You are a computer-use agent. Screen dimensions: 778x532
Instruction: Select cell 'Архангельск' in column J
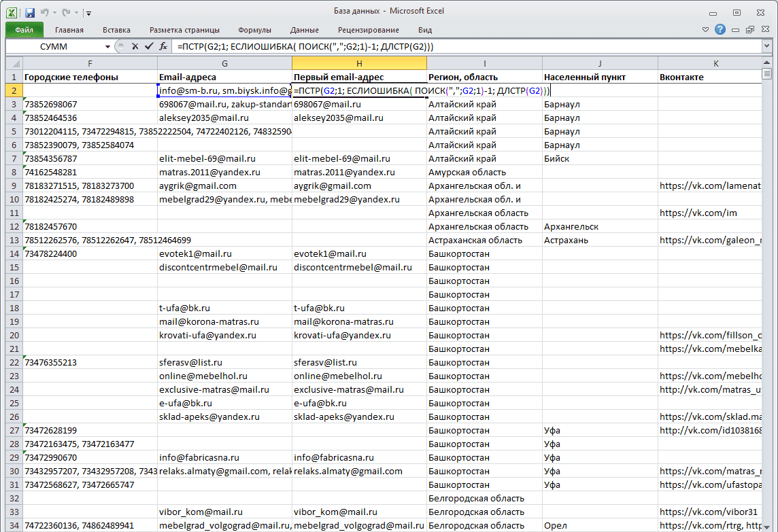(x=600, y=226)
